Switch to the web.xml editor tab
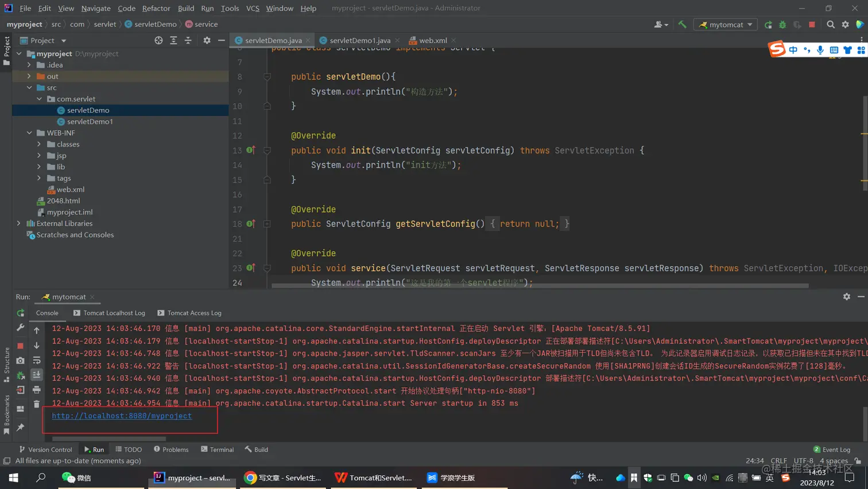The height and width of the screenshot is (489, 868). [x=432, y=40]
